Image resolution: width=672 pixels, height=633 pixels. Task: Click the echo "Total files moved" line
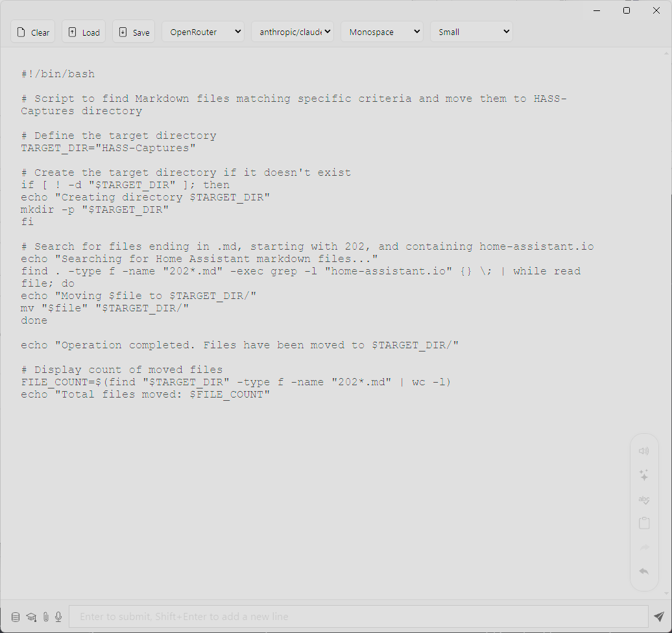click(145, 395)
